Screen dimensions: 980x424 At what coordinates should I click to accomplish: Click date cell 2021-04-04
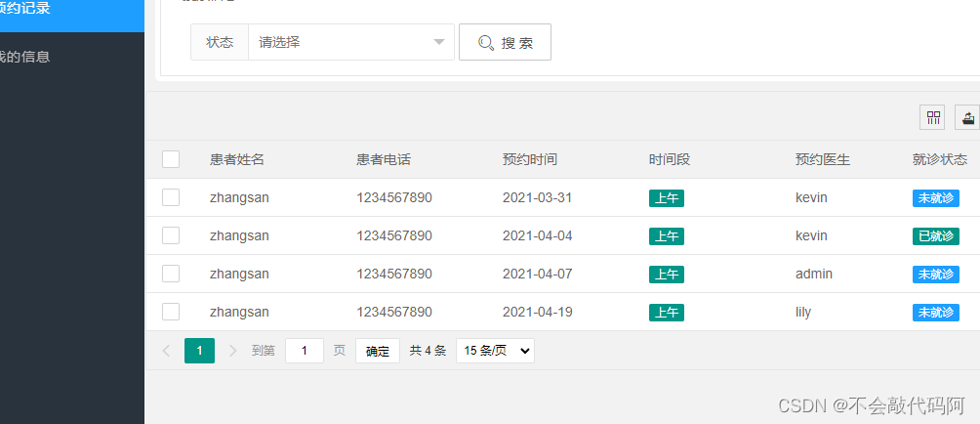tap(538, 235)
